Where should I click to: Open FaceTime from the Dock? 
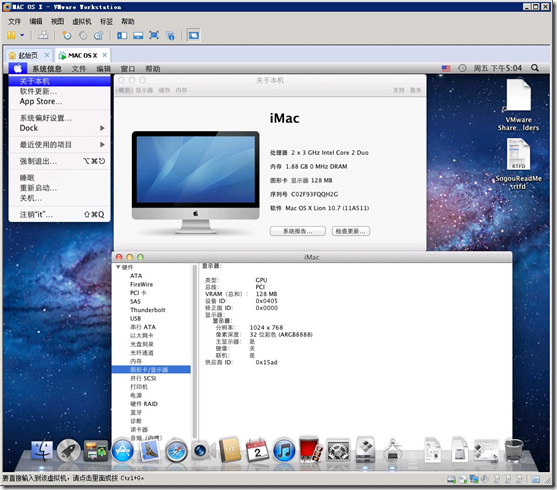coord(203,451)
